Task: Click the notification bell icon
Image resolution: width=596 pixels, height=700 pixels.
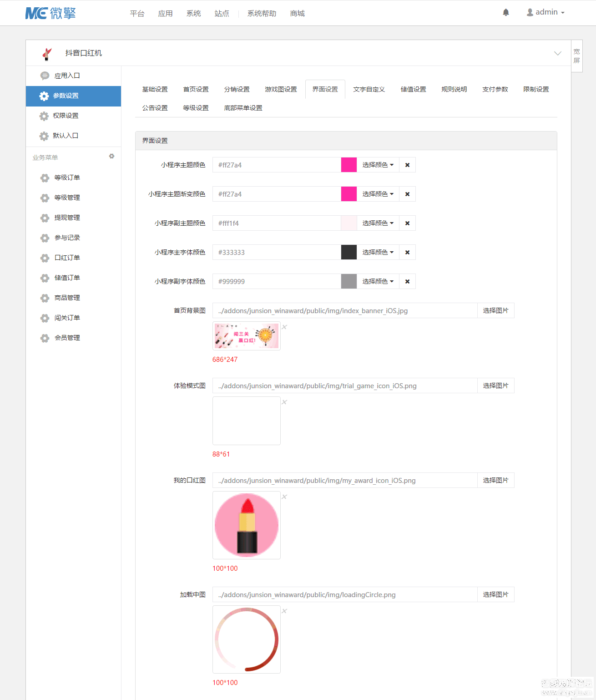Action: pyautogui.click(x=505, y=12)
